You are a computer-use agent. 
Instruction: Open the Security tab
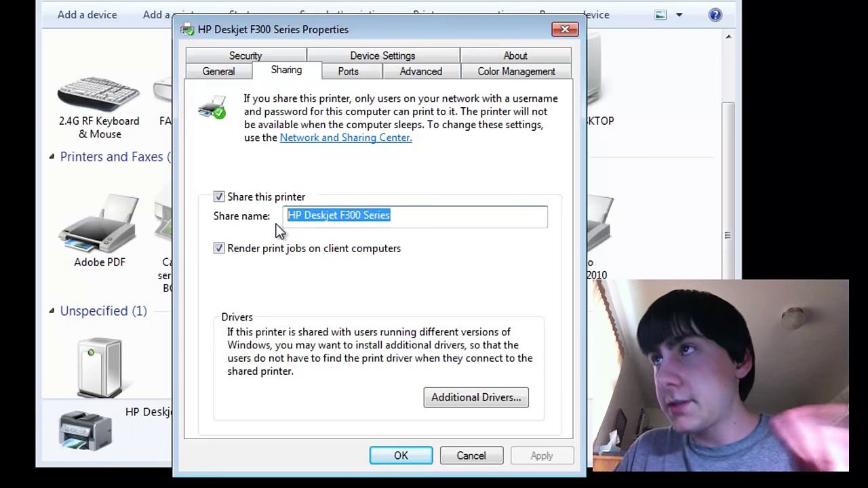point(245,56)
